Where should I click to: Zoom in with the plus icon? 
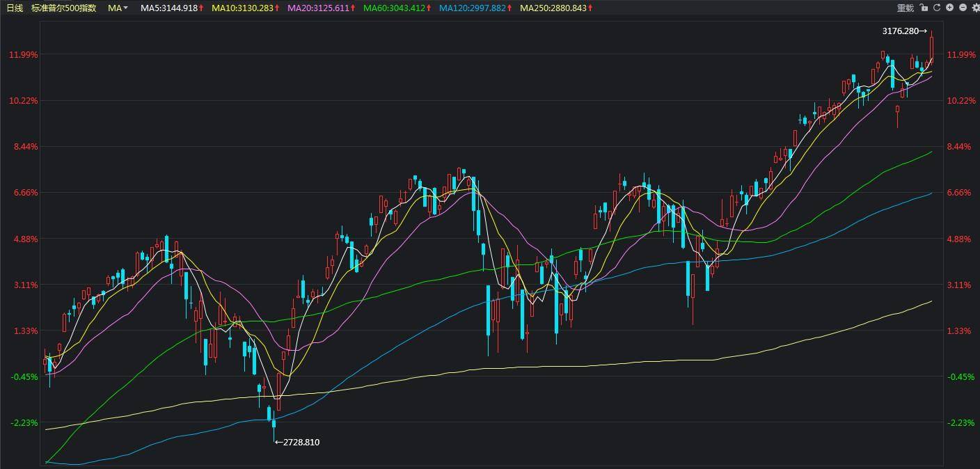[950, 8]
